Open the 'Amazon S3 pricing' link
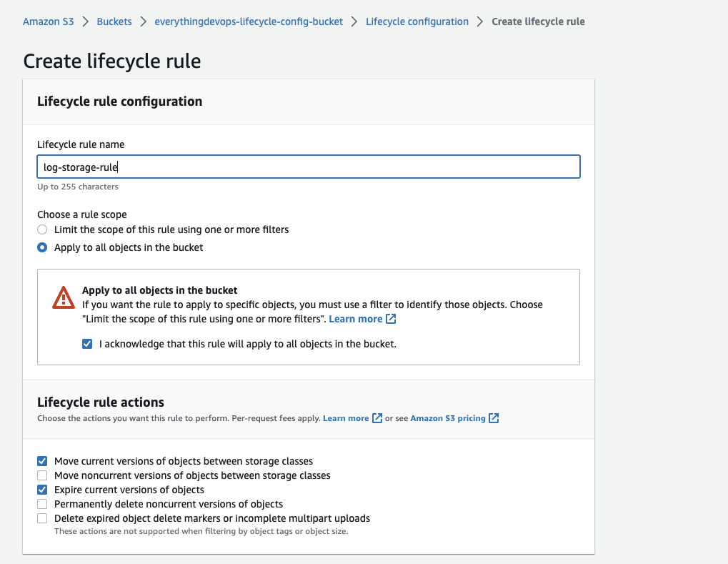 [448, 418]
